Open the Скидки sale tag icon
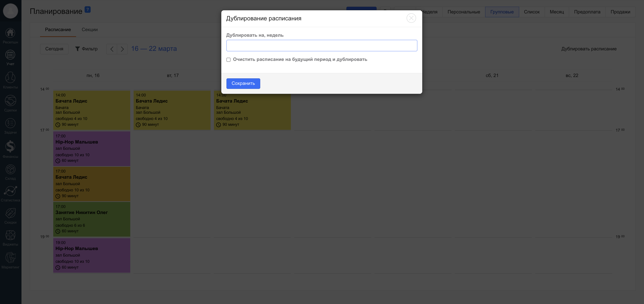The width and height of the screenshot is (644, 304). (x=10, y=213)
